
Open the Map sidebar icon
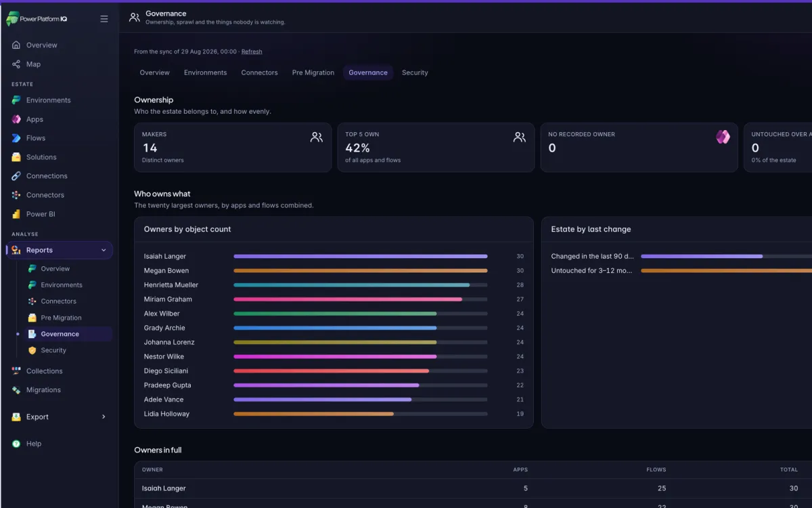click(16, 64)
